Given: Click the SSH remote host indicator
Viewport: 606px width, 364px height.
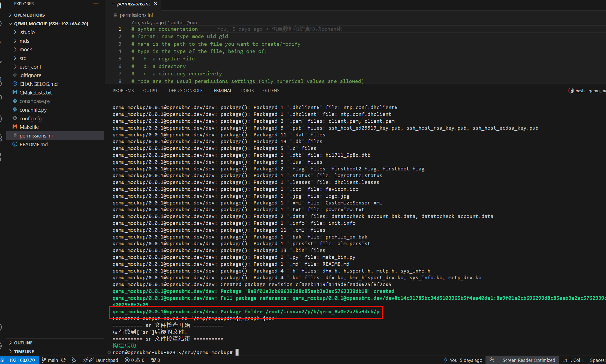Looking at the screenshot, I should [x=18, y=360].
